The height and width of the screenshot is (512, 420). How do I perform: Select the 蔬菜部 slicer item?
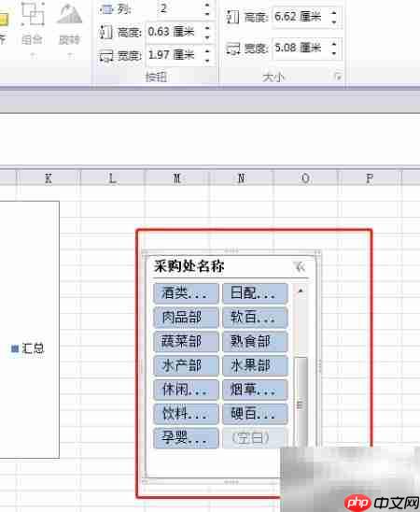click(x=186, y=341)
